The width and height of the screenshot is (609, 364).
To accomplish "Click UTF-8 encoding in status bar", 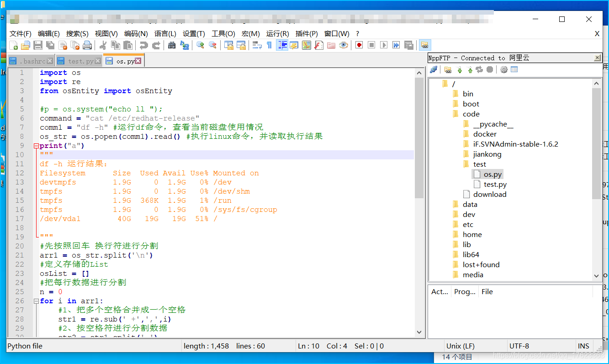I will click(x=519, y=346).
